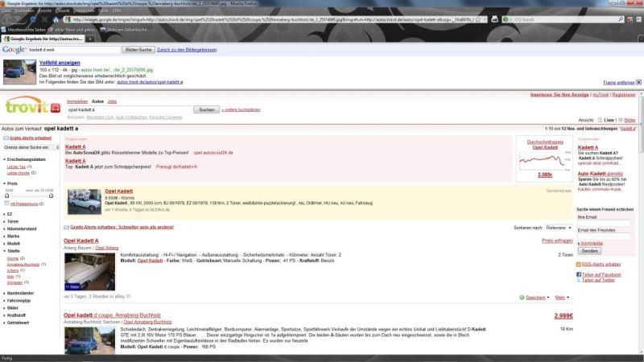Expand the Modell filter
Viewport: 644px width, 362px height.
(12, 244)
